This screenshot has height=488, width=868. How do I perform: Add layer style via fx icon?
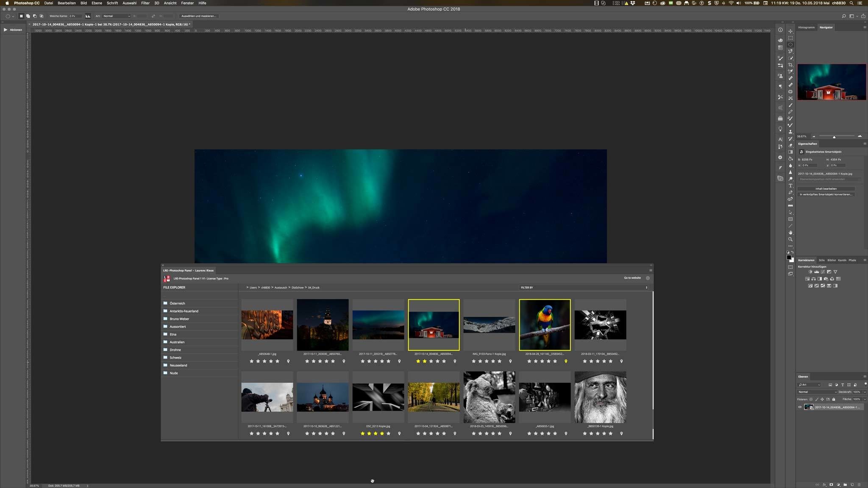[x=825, y=485]
